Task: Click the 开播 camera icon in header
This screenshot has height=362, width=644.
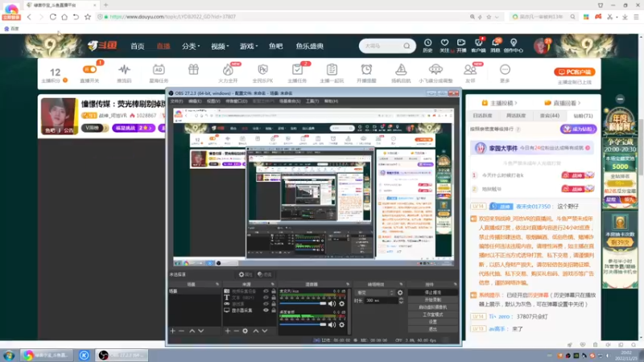Action: (x=461, y=43)
